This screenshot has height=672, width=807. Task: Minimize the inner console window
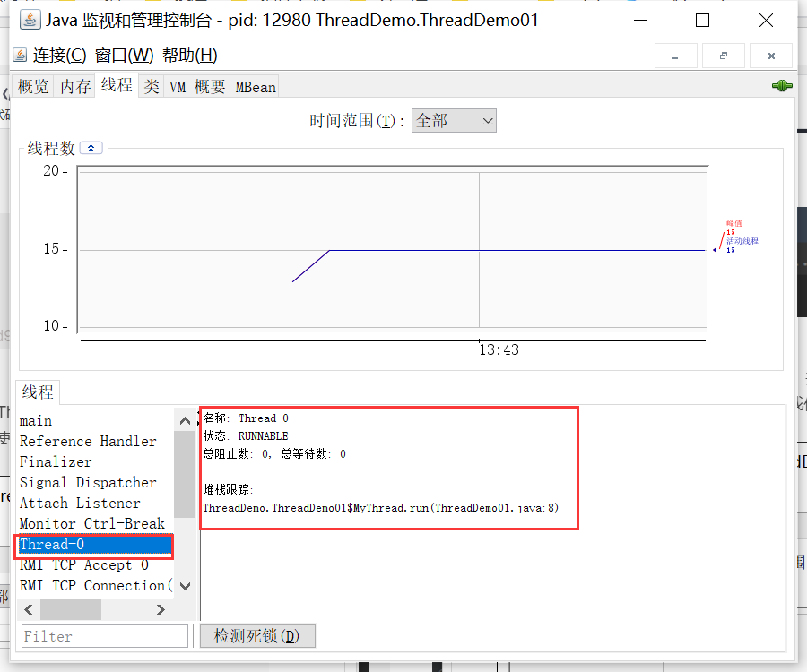coord(675,56)
